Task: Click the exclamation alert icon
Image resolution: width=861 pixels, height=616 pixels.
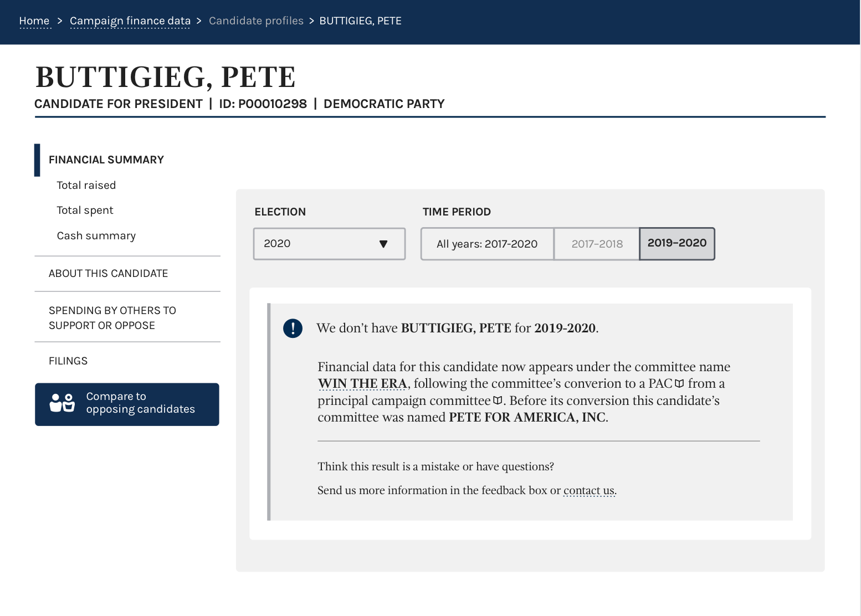Action: (x=293, y=328)
